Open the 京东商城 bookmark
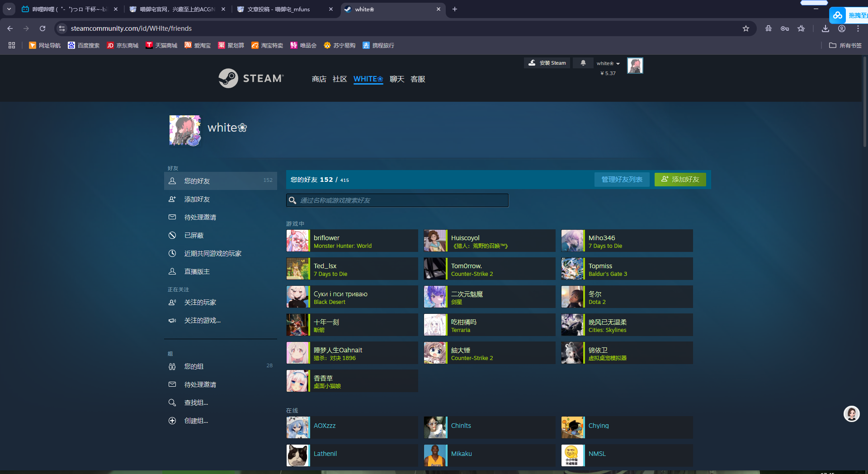Screen dimensions: 868x474 point(123,45)
